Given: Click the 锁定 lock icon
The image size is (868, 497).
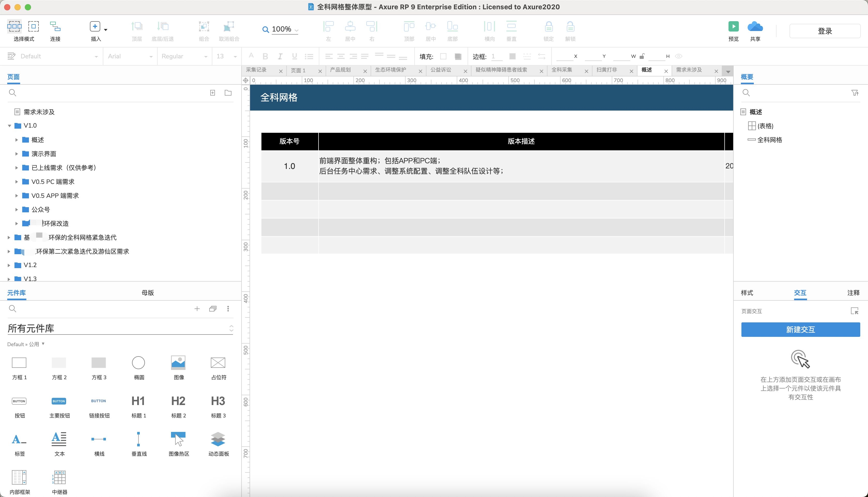Looking at the screenshot, I should (x=548, y=26).
